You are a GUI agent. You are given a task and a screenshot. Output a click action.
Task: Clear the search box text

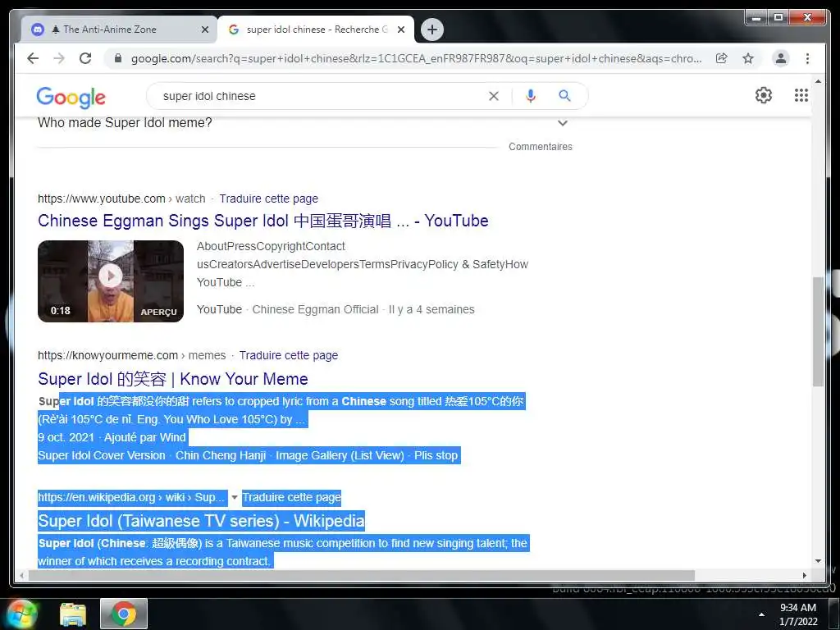point(493,96)
